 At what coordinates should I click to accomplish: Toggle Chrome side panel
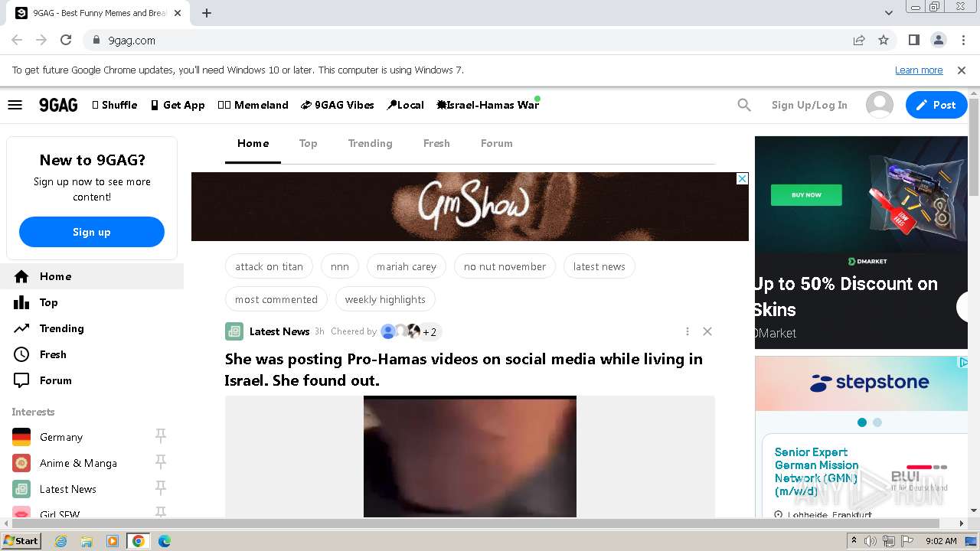913,40
